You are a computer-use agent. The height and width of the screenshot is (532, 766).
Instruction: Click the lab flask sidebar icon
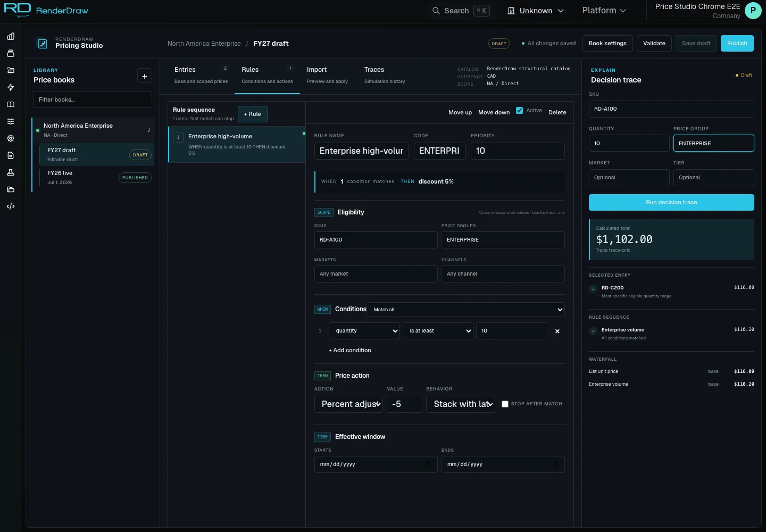[11, 172]
